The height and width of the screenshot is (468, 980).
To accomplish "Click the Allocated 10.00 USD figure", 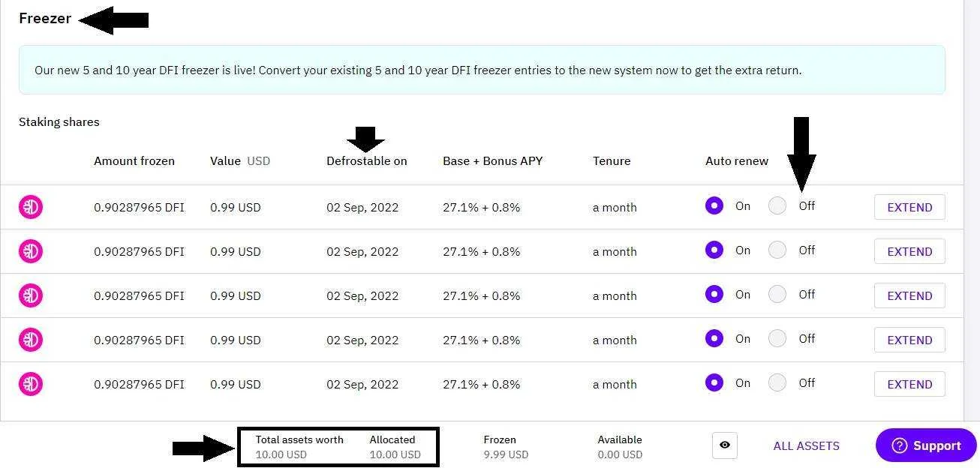I will click(x=395, y=446).
